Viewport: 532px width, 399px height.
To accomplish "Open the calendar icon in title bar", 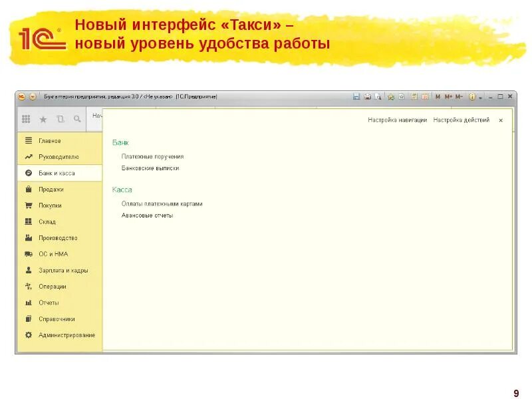I will pos(425,96).
